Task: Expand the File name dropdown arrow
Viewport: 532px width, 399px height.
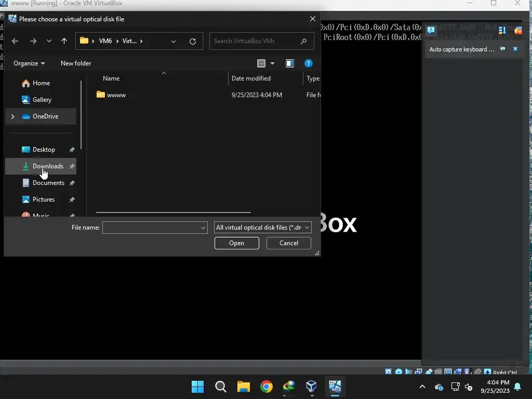Action: [x=203, y=228]
